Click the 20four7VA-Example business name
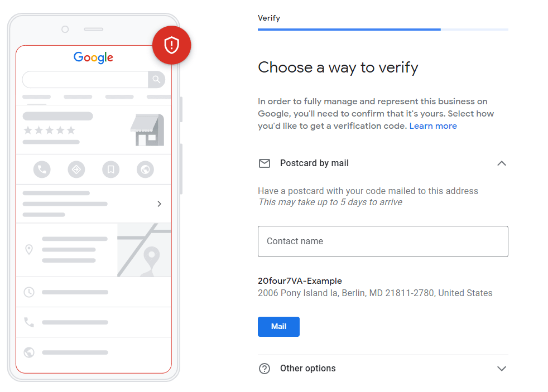548x392 pixels. point(300,280)
